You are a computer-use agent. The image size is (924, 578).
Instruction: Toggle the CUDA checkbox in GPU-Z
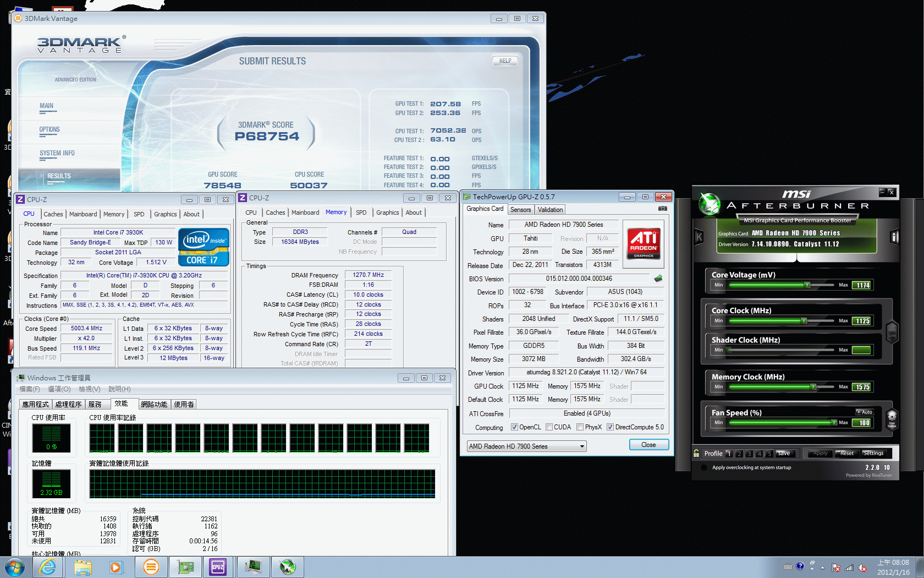[x=549, y=427]
